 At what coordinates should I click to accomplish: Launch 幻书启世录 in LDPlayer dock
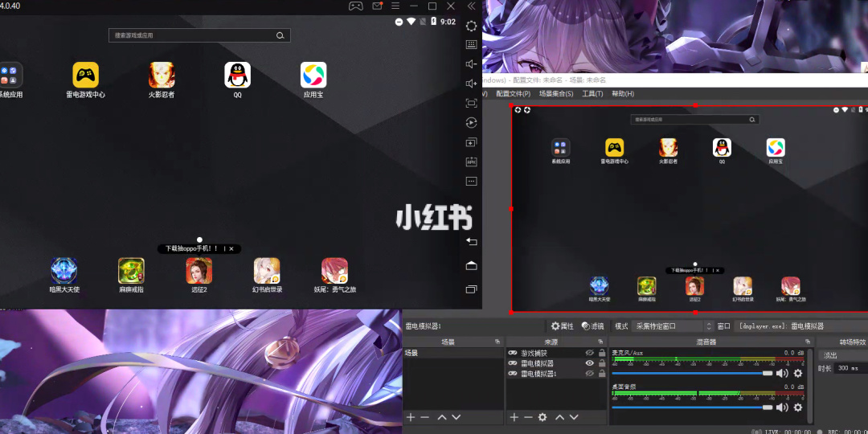click(x=267, y=275)
